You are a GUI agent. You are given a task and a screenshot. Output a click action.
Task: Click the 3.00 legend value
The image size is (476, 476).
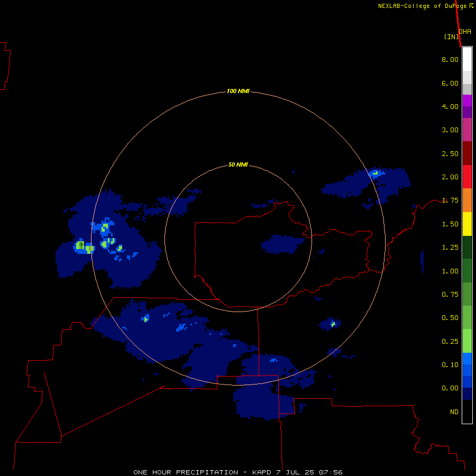(x=450, y=130)
